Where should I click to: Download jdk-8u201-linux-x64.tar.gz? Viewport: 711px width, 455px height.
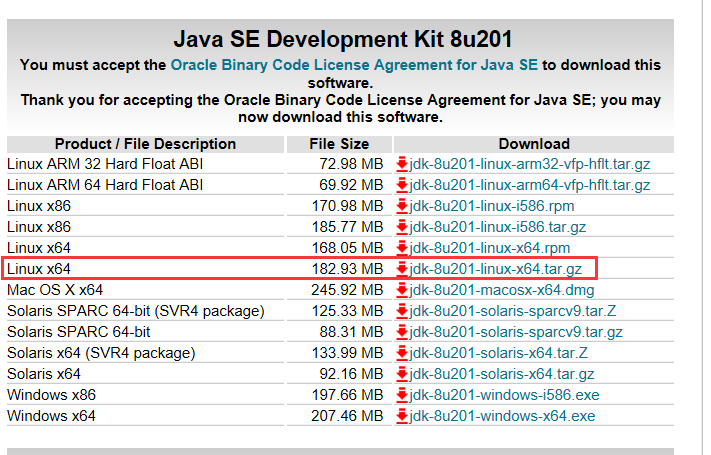[495, 269]
